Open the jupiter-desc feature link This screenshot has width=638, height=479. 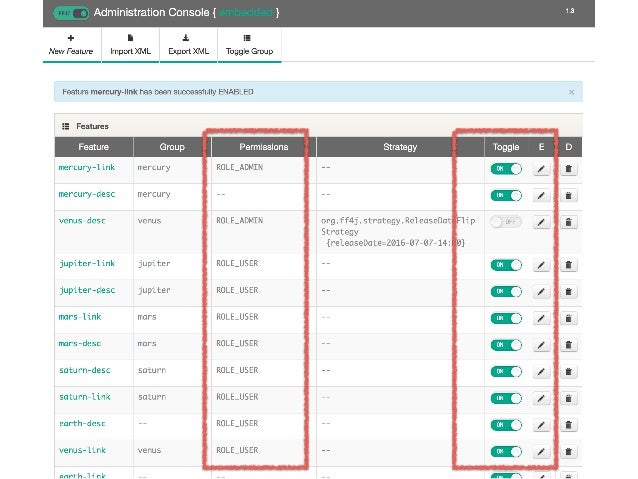point(87,290)
